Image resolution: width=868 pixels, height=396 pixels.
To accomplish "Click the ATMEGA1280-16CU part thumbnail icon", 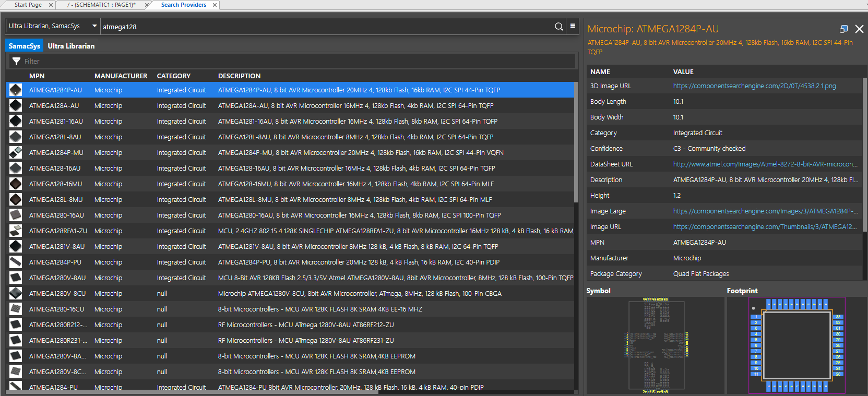I will [16, 309].
